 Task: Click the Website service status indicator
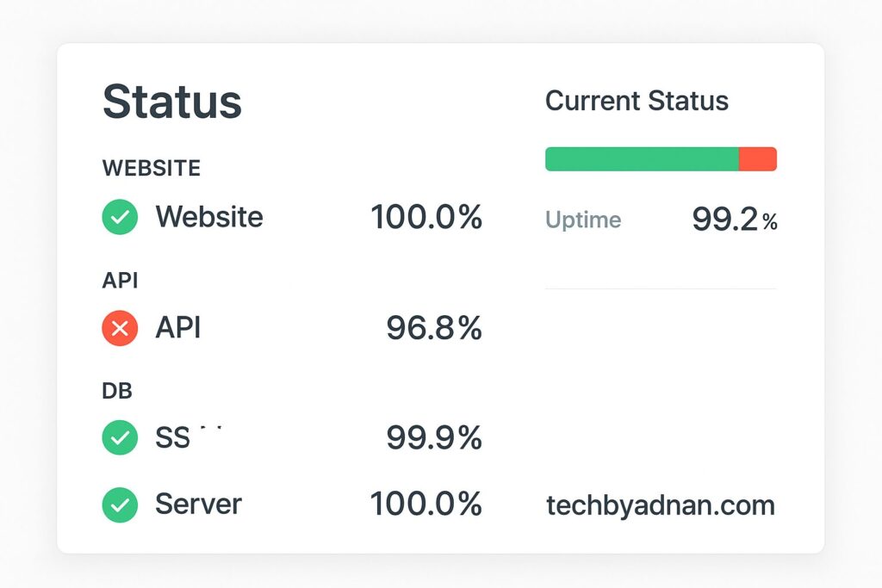[119, 217]
